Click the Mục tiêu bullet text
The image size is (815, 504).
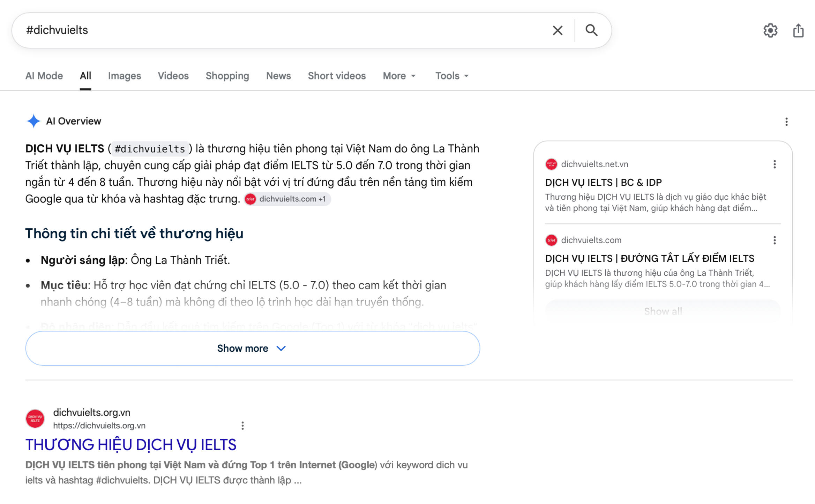244,293
